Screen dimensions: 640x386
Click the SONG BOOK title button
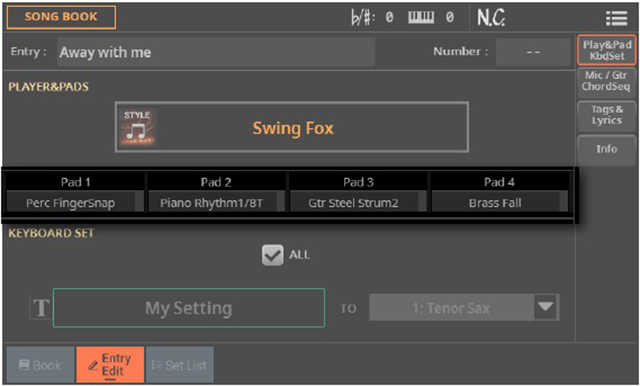coord(61,17)
